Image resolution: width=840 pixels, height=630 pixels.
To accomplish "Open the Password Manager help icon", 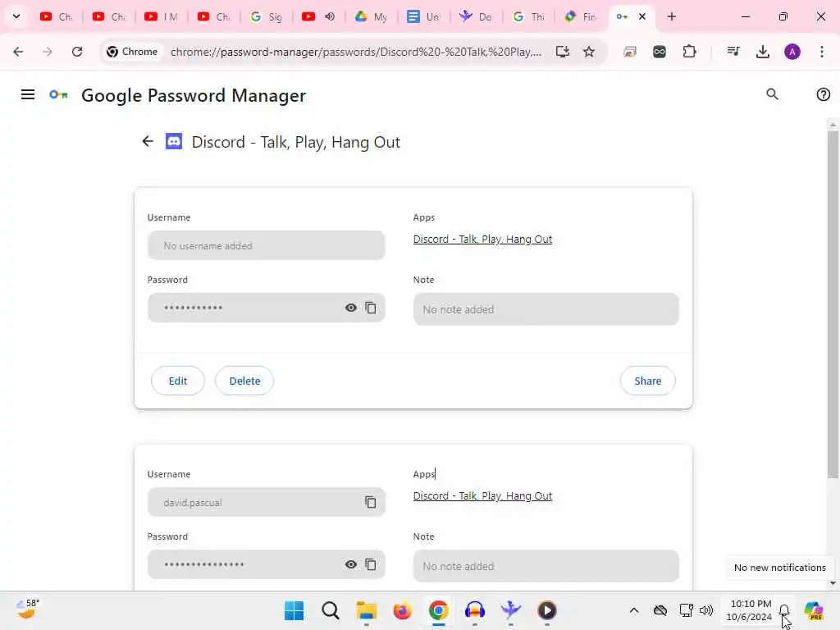I will point(823,94).
